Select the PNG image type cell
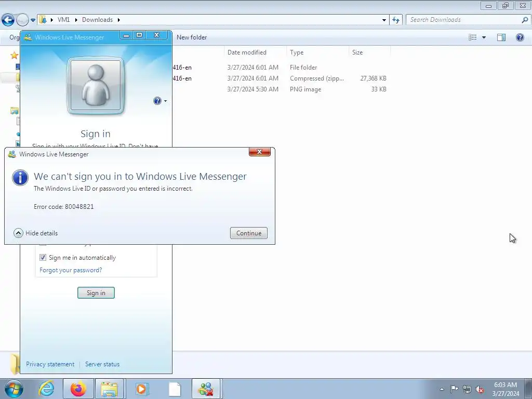The image size is (532, 399). 305,89
